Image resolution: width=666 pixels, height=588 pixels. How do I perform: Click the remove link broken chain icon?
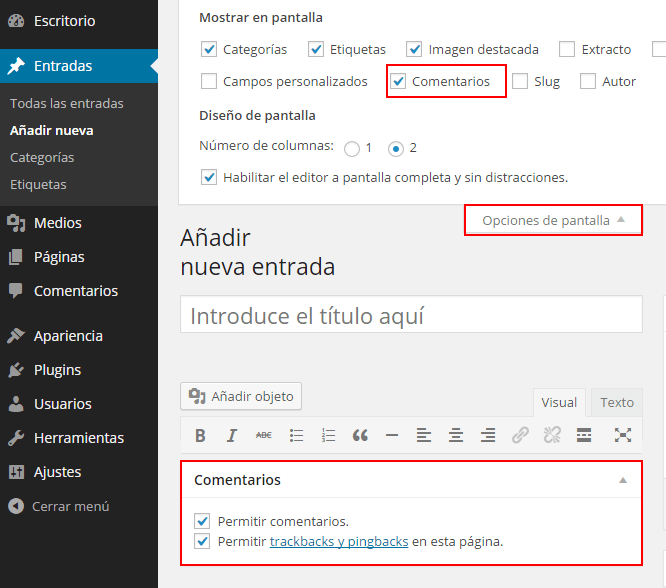(552, 435)
